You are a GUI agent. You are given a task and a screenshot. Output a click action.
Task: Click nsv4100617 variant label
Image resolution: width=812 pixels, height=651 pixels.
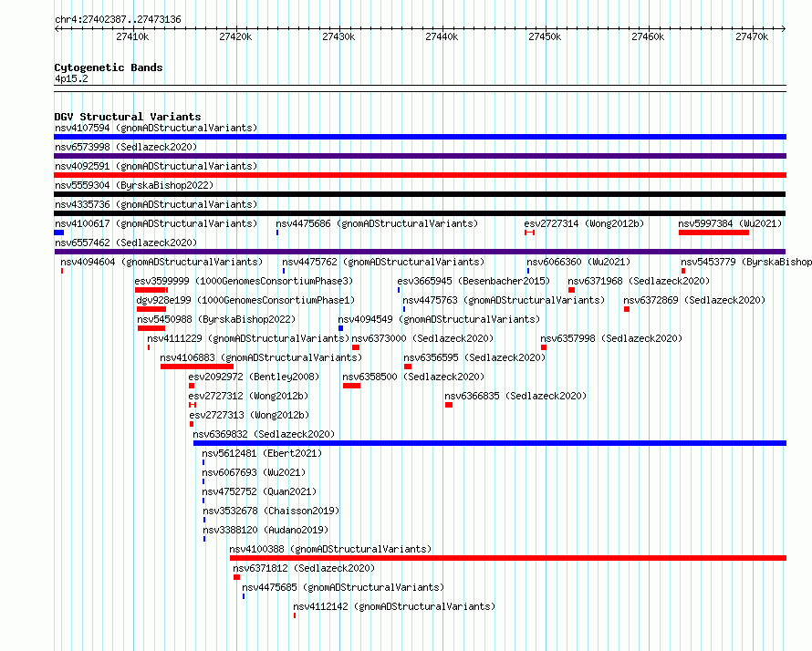(x=156, y=223)
